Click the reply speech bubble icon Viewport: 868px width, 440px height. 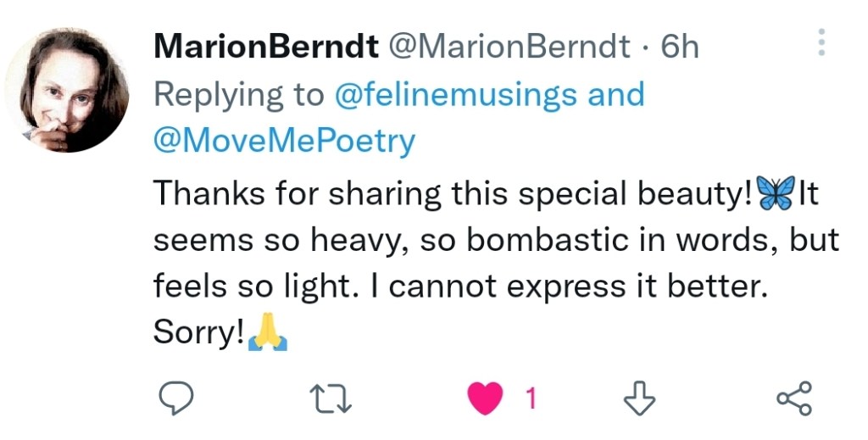[176, 398]
